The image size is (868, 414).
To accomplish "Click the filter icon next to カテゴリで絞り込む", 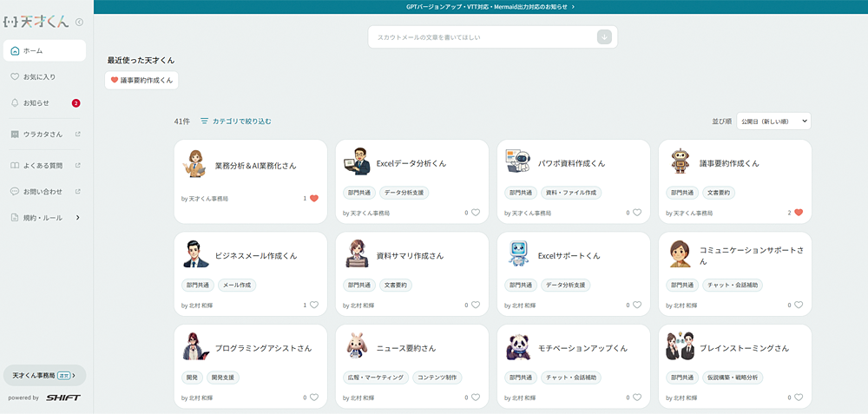I will (x=204, y=122).
